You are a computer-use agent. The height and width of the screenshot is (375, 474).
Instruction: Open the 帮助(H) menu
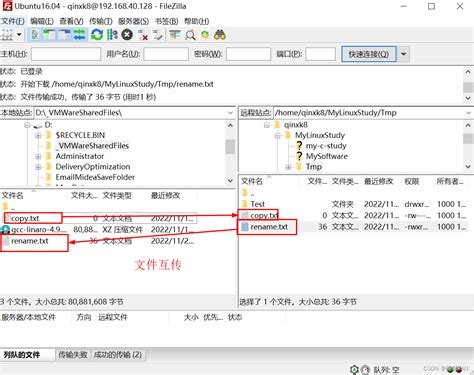(x=196, y=21)
